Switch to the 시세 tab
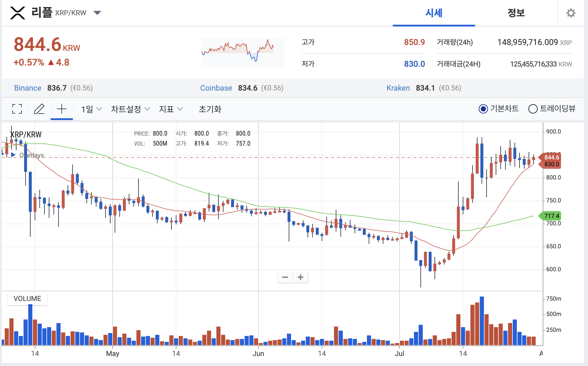 (434, 13)
